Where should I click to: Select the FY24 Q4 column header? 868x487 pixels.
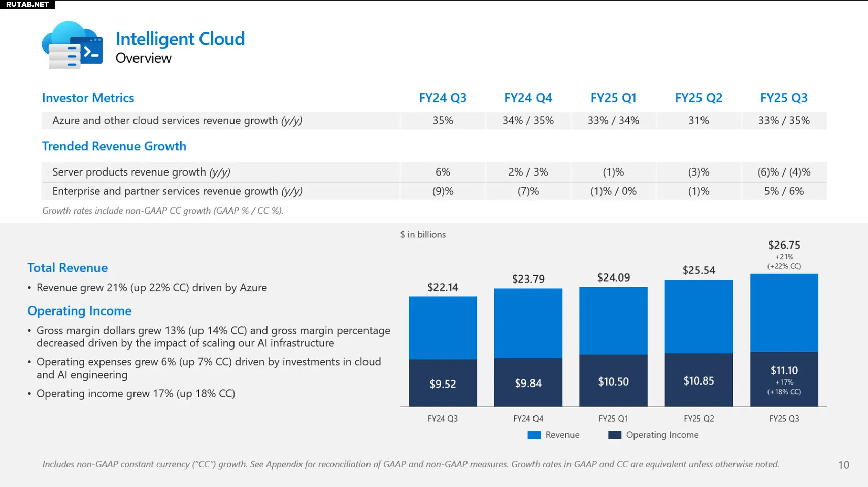(528, 98)
